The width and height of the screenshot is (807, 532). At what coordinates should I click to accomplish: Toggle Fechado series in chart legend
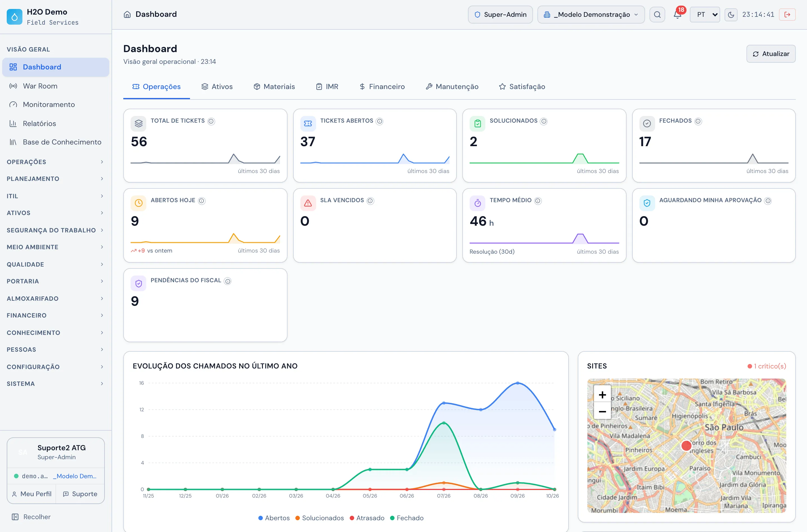pos(407,518)
